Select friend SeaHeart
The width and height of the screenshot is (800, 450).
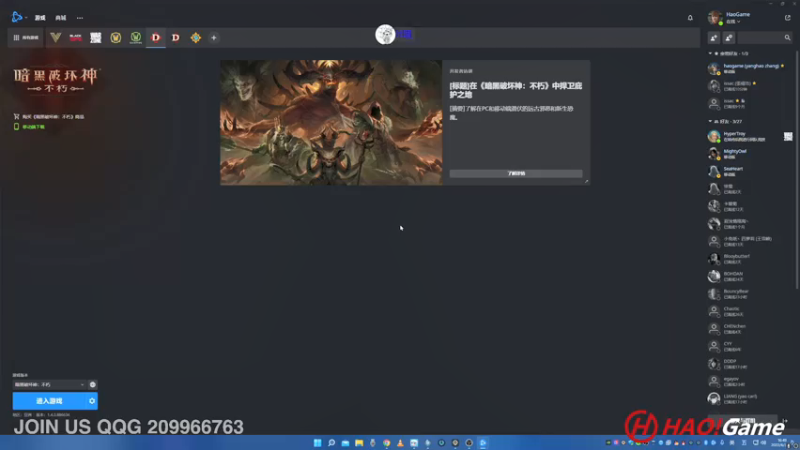pos(750,171)
